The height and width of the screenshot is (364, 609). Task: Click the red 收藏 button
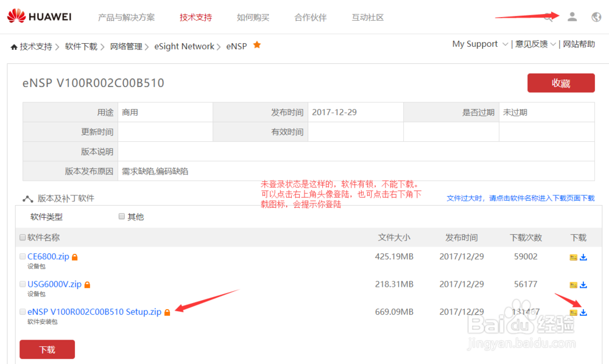560,83
